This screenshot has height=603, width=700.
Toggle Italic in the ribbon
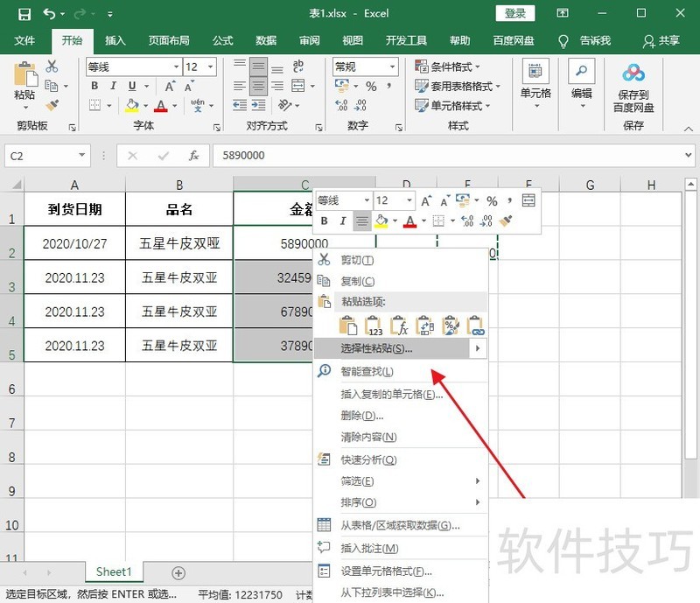[114, 86]
